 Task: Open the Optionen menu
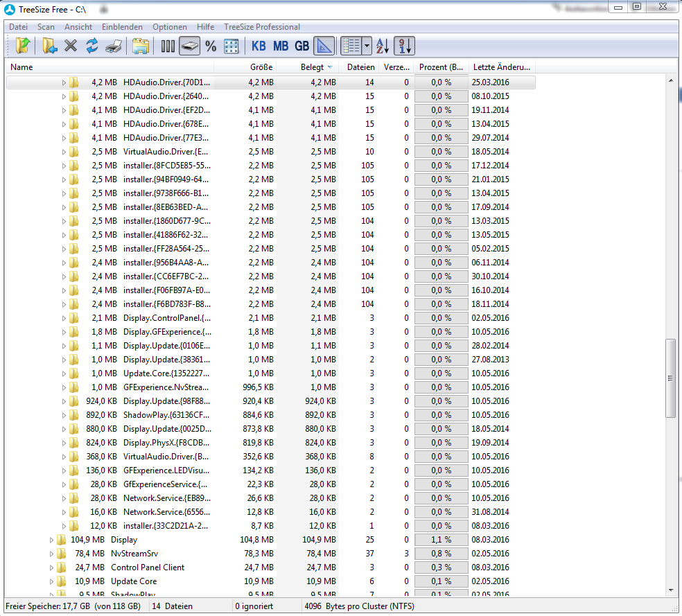pos(170,27)
